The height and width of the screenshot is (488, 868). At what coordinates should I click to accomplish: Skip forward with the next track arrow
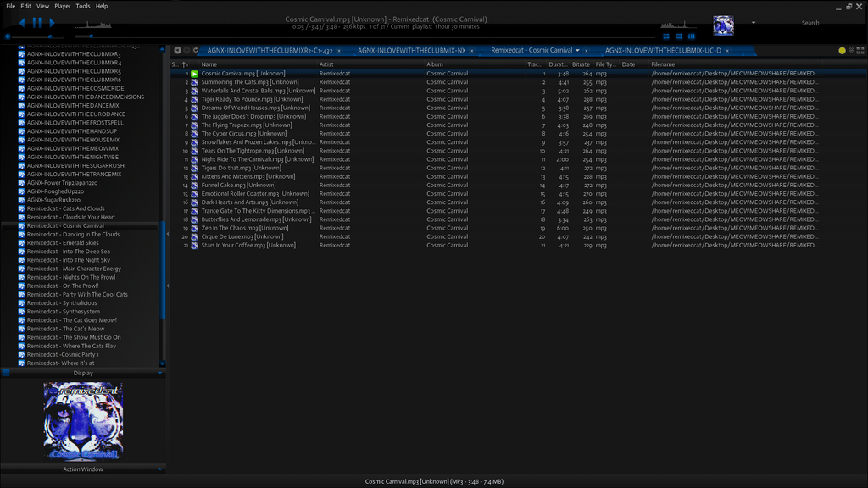tap(52, 23)
